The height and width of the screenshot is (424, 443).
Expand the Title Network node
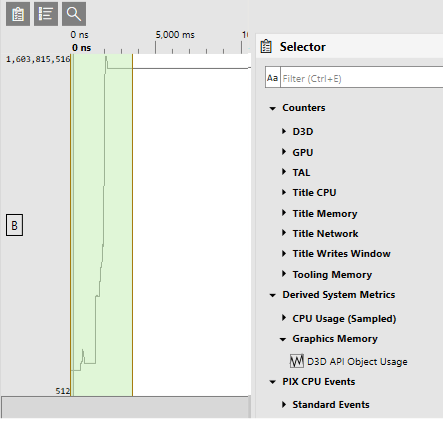click(x=284, y=233)
